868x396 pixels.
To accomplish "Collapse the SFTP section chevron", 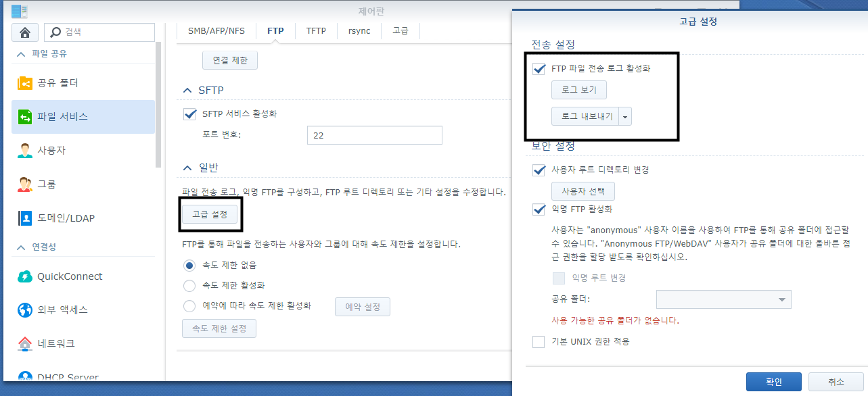I will tap(187, 91).
